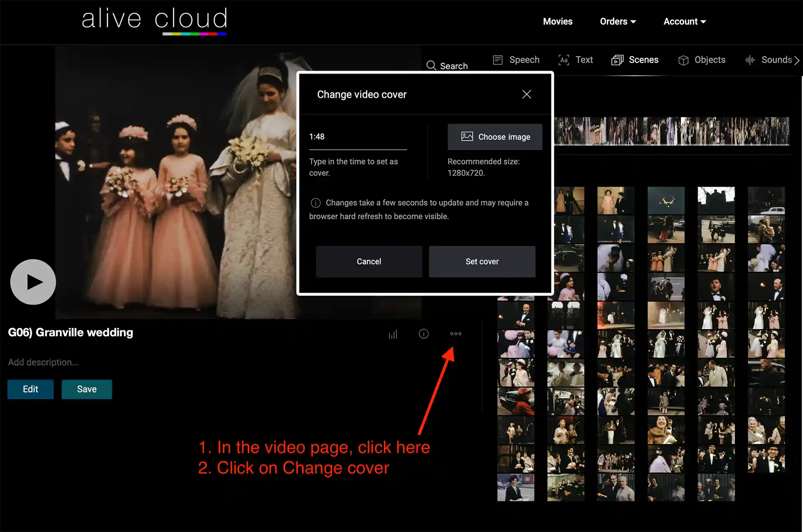Screen dimensions: 803x532
Task: Click the Edit button
Action: [x=31, y=389]
